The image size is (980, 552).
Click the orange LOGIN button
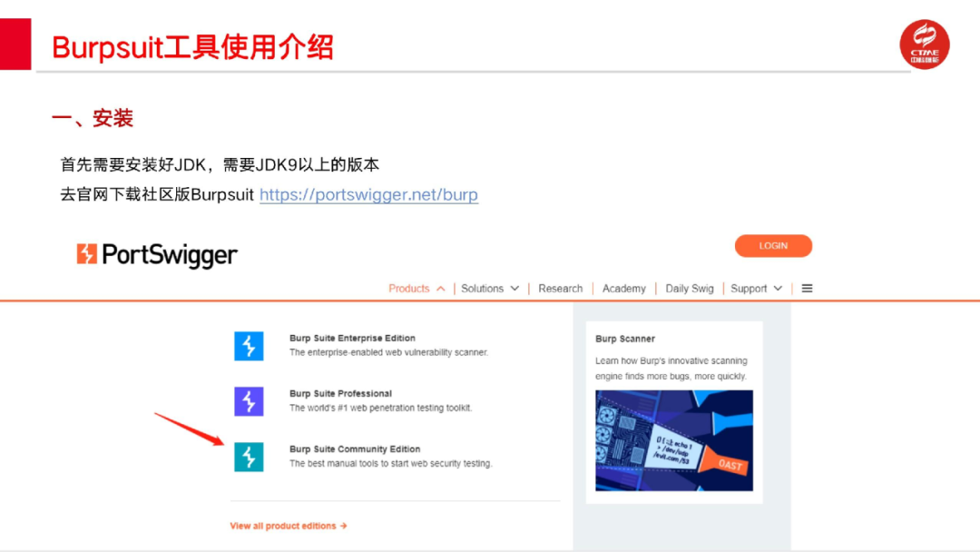773,246
